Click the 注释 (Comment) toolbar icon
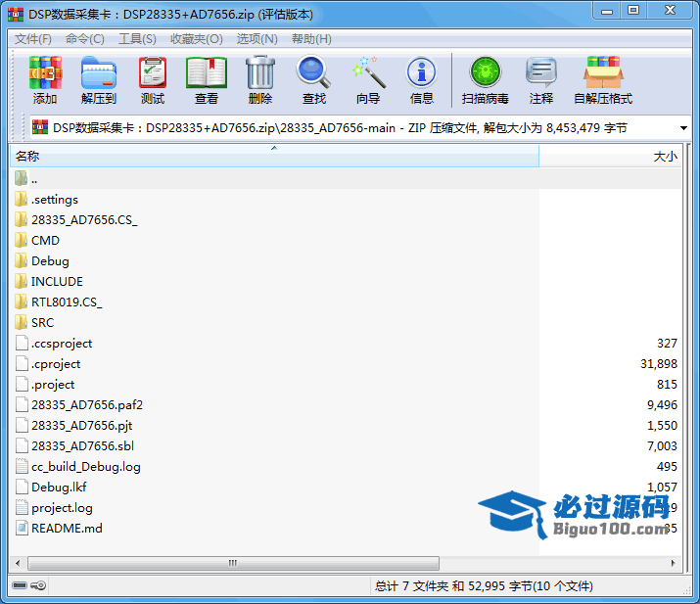The width and height of the screenshot is (700, 604). [541, 73]
